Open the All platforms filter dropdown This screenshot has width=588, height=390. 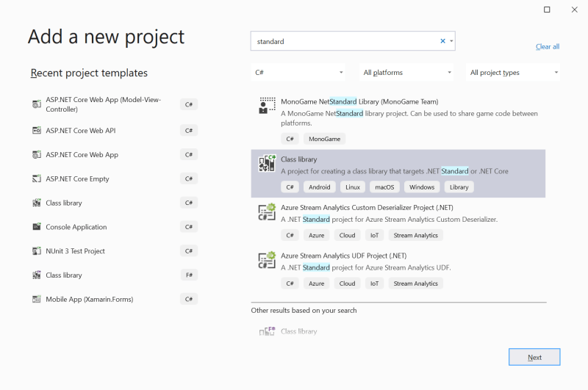406,72
